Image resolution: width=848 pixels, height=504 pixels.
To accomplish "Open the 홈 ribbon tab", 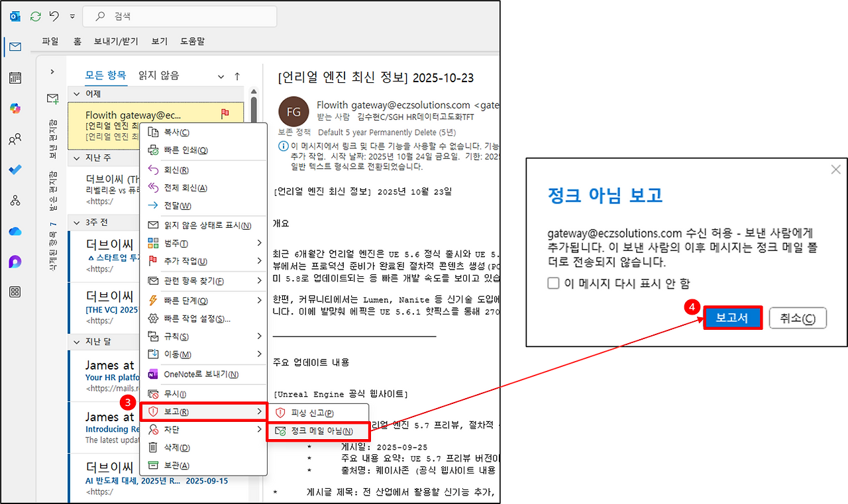I will click(x=78, y=41).
